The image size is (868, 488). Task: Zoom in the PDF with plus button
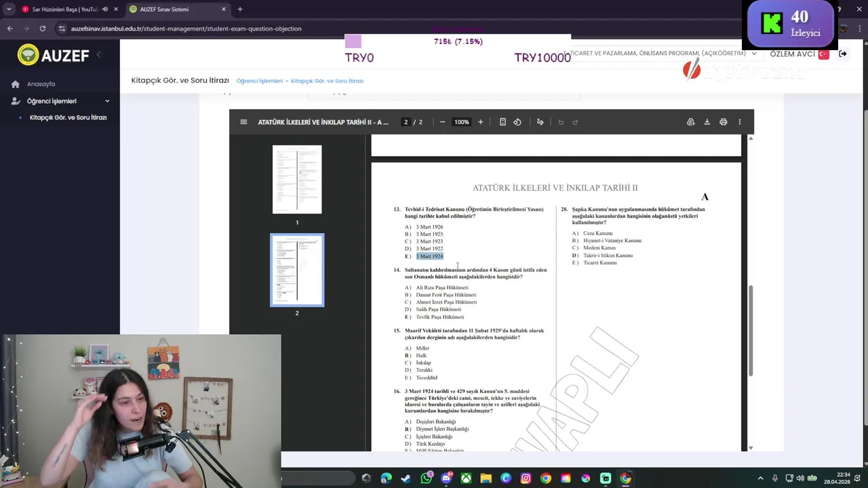480,122
